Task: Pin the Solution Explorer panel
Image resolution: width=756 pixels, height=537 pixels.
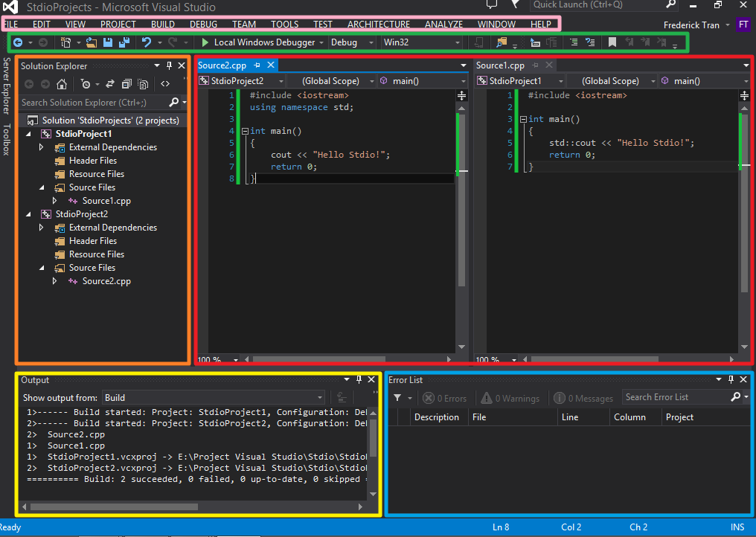Action: pos(169,65)
